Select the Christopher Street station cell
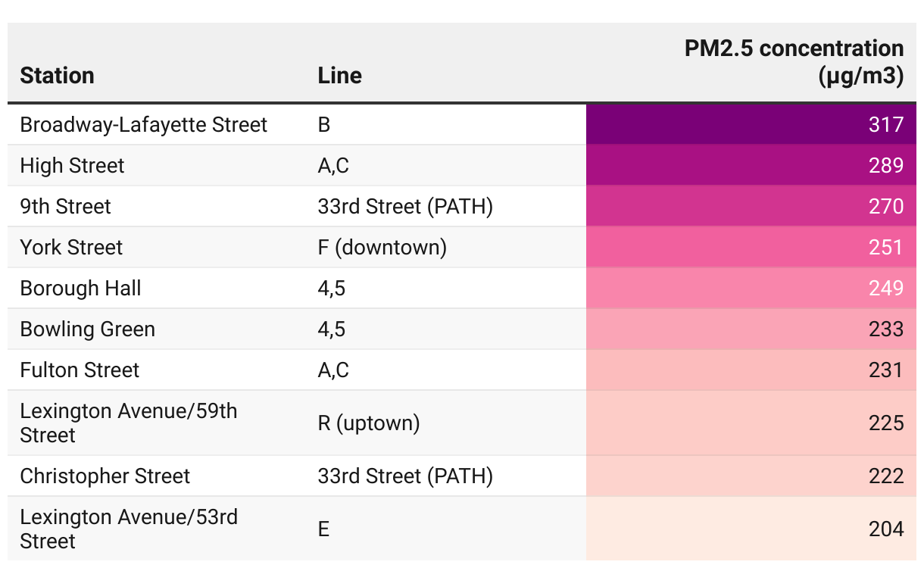The image size is (924, 568). point(105,476)
